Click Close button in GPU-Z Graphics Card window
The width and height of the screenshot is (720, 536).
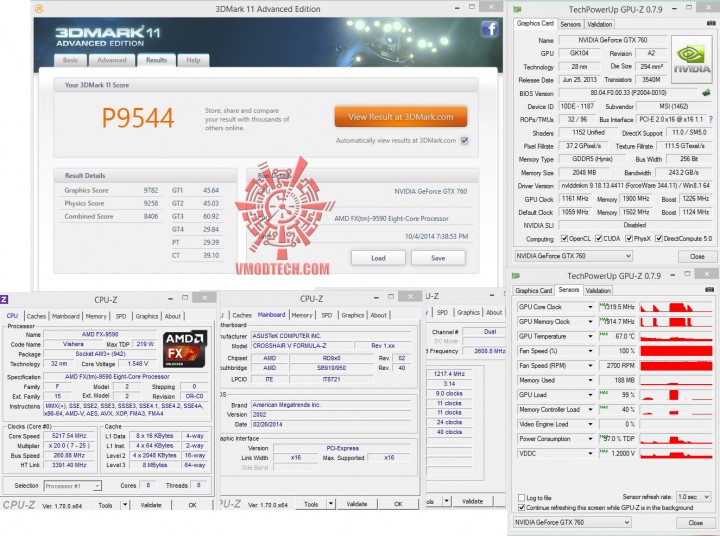point(697,256)
